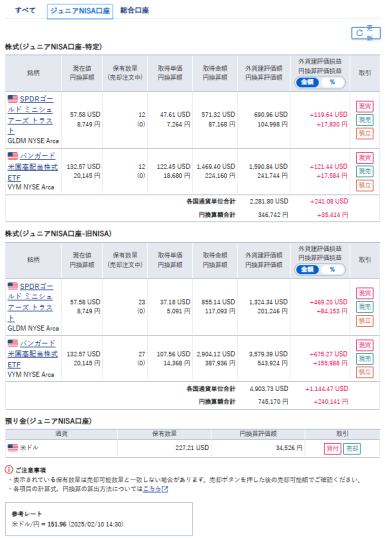
Task: Open the ジュニアNISA口座 tab
Action: (x=80, y=11)
